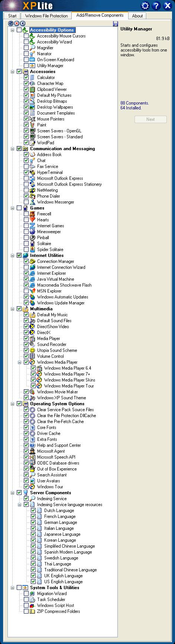Image resolution: width=175 pixels, height=644 pixels.
Task: Uncheck the Core Fonts checkbox
Action: point(26,427)
